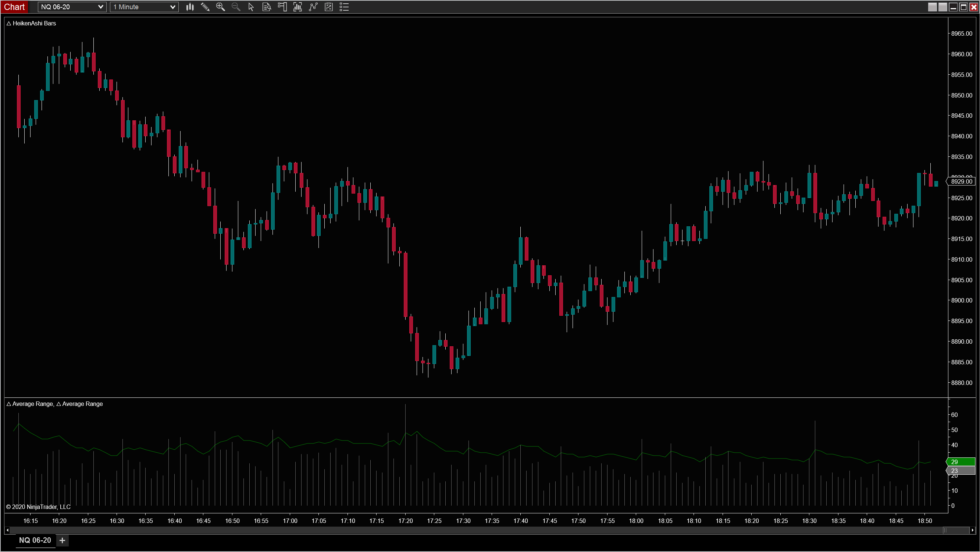Select the drawing tools pencil icon

pos(205,7)
